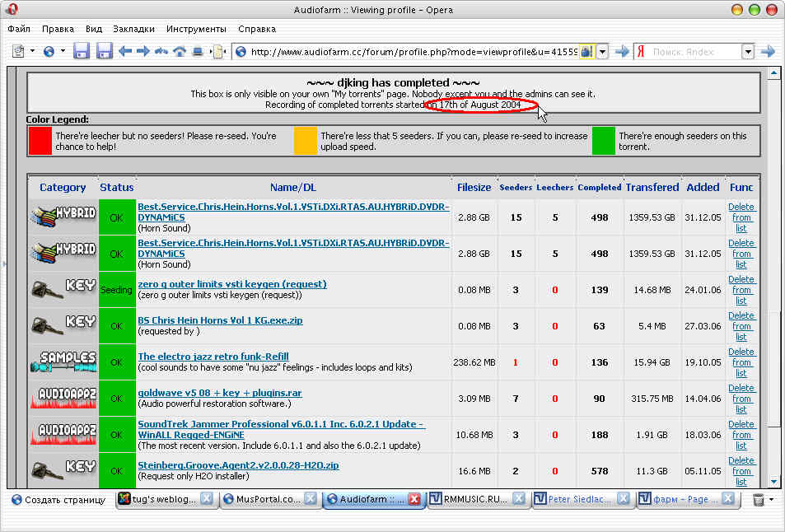This screenshot has width=785, height=532.
Task: Click Создать страницу new page button
Action: 59,499
